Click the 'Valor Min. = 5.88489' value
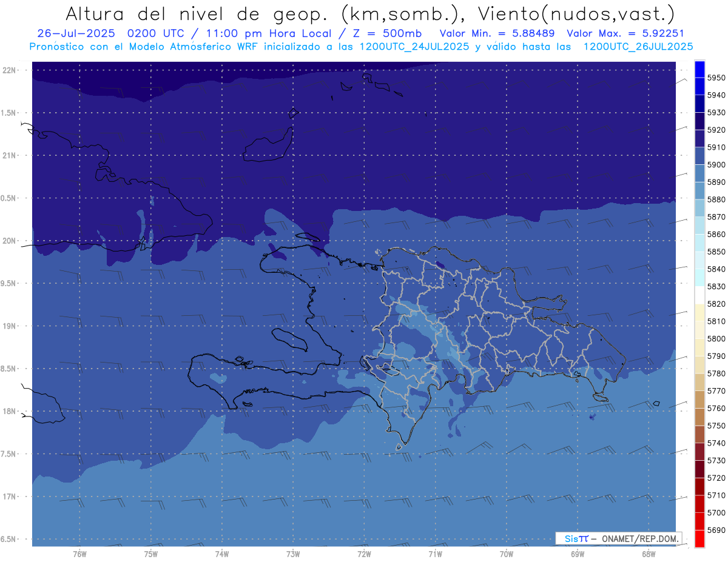Screen dimensions: 728x562 pos(497,33)
